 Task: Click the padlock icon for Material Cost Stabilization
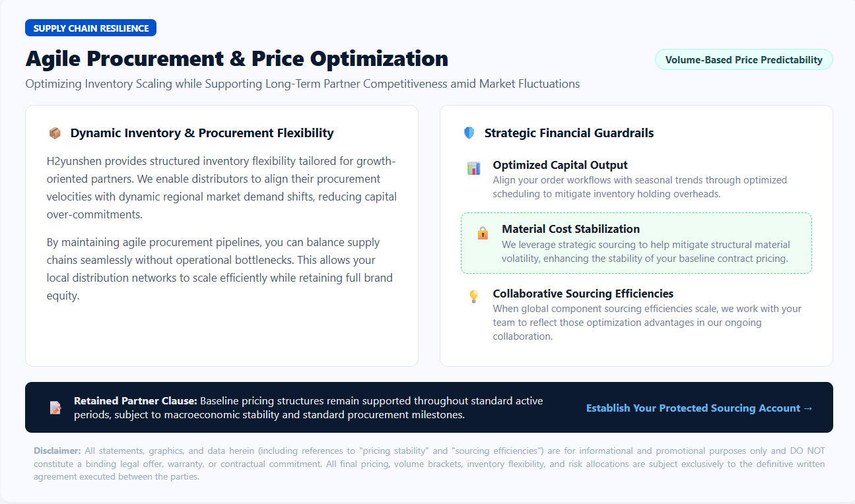pos(483,233)
